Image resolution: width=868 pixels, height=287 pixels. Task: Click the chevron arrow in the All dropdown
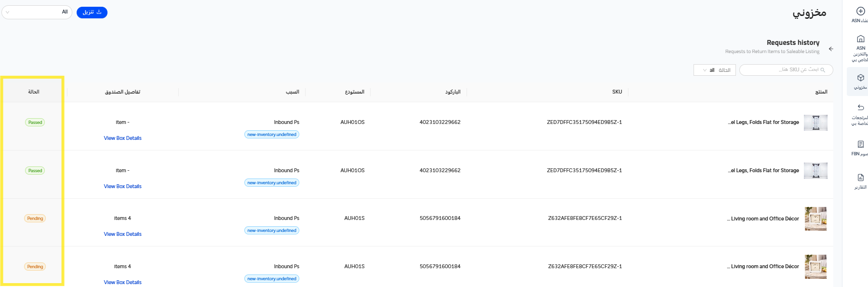pos(8,12)
